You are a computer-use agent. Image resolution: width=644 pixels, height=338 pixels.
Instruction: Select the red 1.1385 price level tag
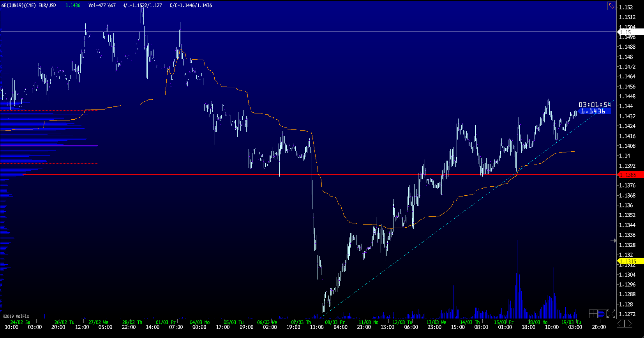tap(631, 175)
